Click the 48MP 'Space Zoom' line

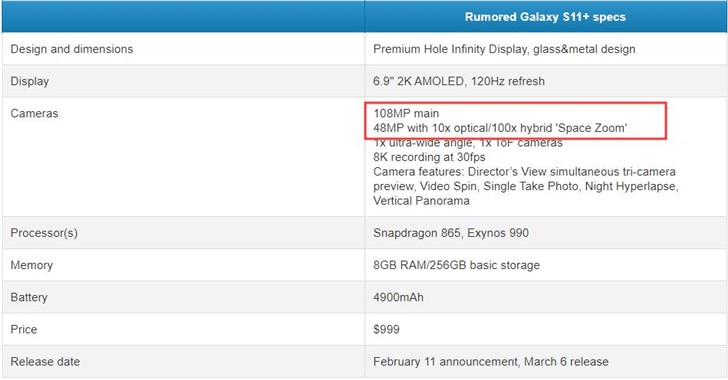pos(500,128)
